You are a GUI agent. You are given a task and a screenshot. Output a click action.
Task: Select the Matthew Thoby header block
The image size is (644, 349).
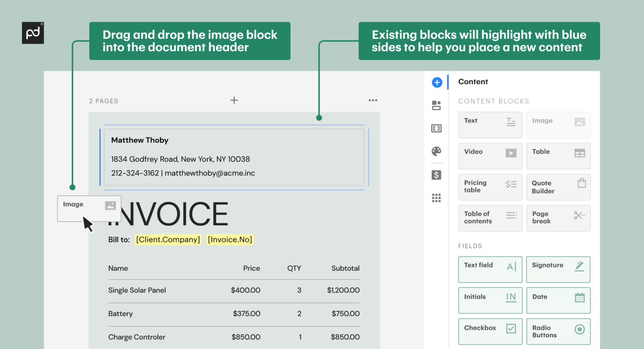[x=234, y=157]
